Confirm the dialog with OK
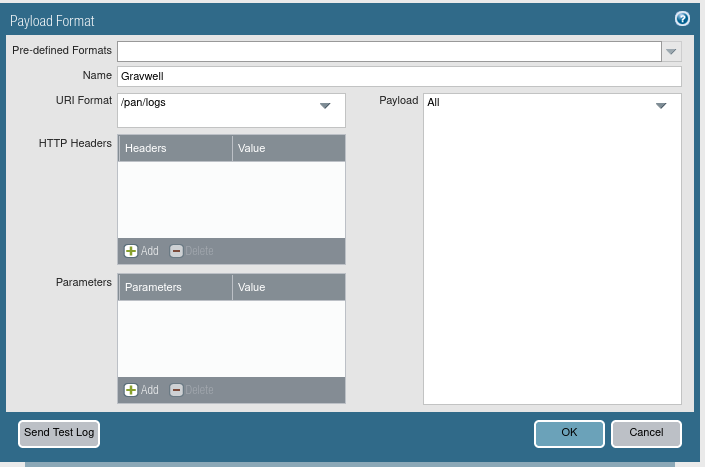This screenshot has height=467, width=705. 569,433
